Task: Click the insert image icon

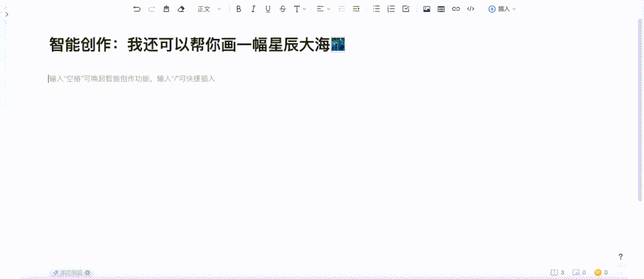Action: (x=427, y=9)
